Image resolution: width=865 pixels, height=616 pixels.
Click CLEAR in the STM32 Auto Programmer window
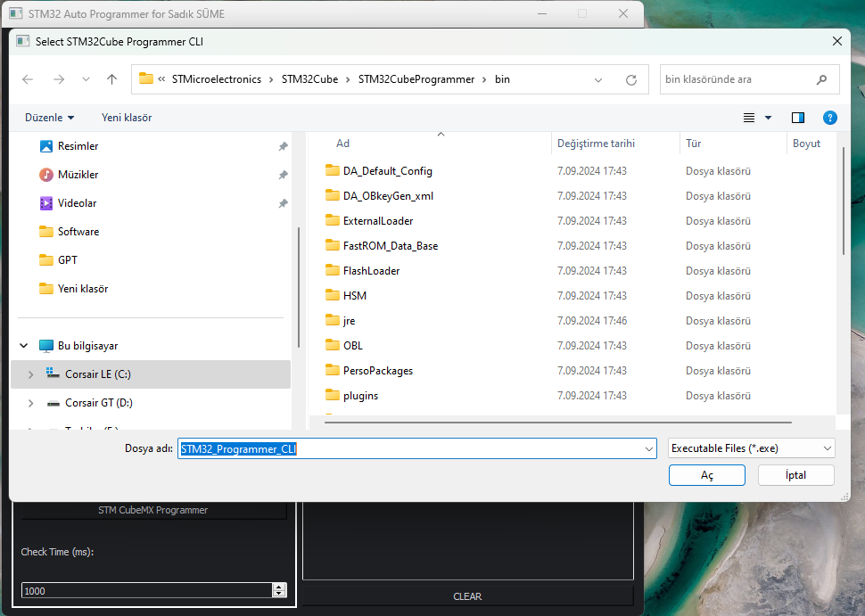point(468,596)
